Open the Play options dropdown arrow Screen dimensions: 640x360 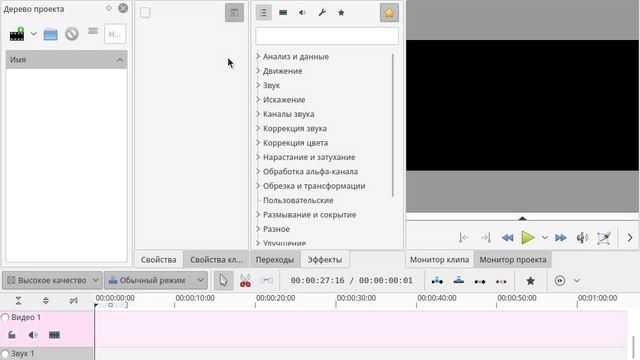545,238
